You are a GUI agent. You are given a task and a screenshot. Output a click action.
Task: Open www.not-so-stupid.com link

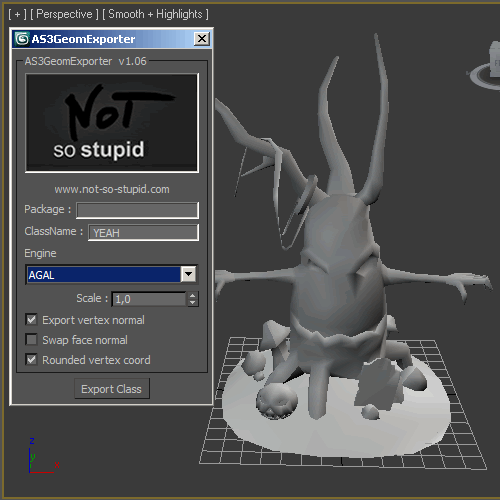coord(112,189)
